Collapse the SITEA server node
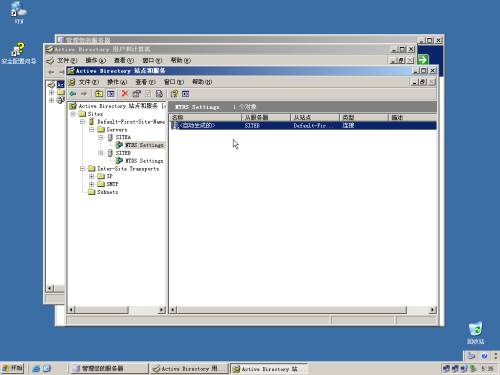Image resolution: width=500 pixels, height=375 pixels. [101, 137]
